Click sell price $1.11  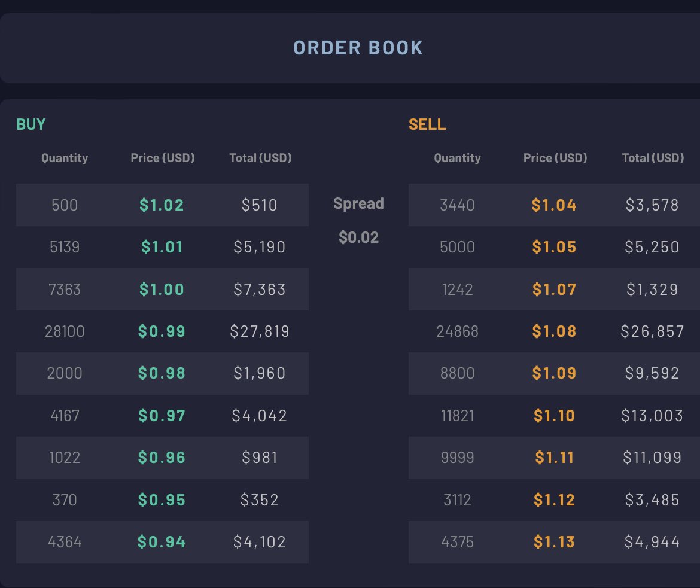tap(554, 458)
